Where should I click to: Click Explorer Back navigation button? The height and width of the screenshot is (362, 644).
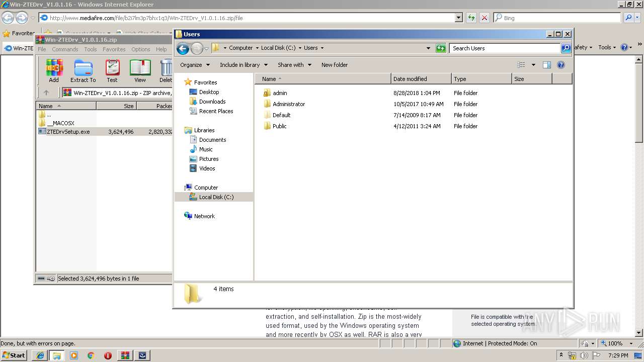183,48
